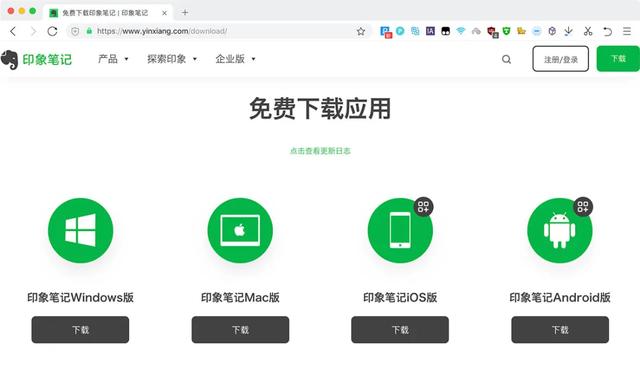Click the green padlock security icon
Image resolution: width=640 pixels, height=383 pixels.
[89, 31]
